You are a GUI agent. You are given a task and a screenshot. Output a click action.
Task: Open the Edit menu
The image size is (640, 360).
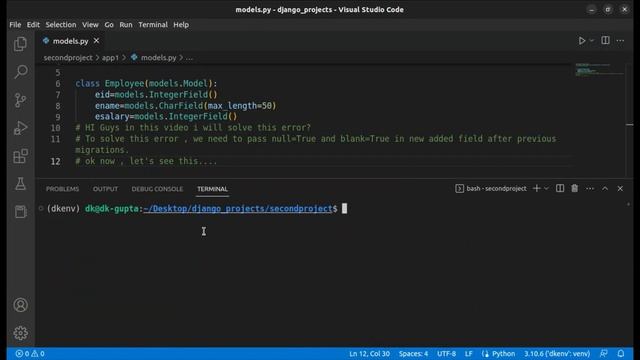click(x=33, y=24)
